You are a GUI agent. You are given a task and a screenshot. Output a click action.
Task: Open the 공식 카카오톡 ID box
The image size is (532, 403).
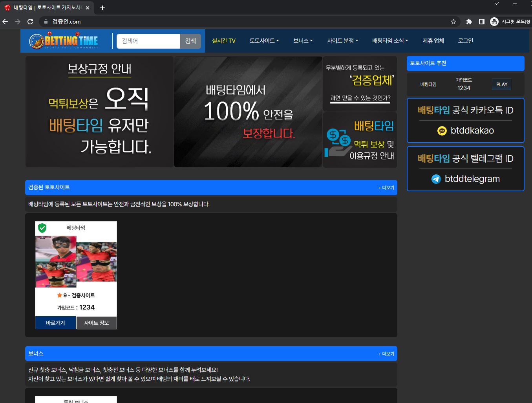pyautogui.click(x=466, y=120)
